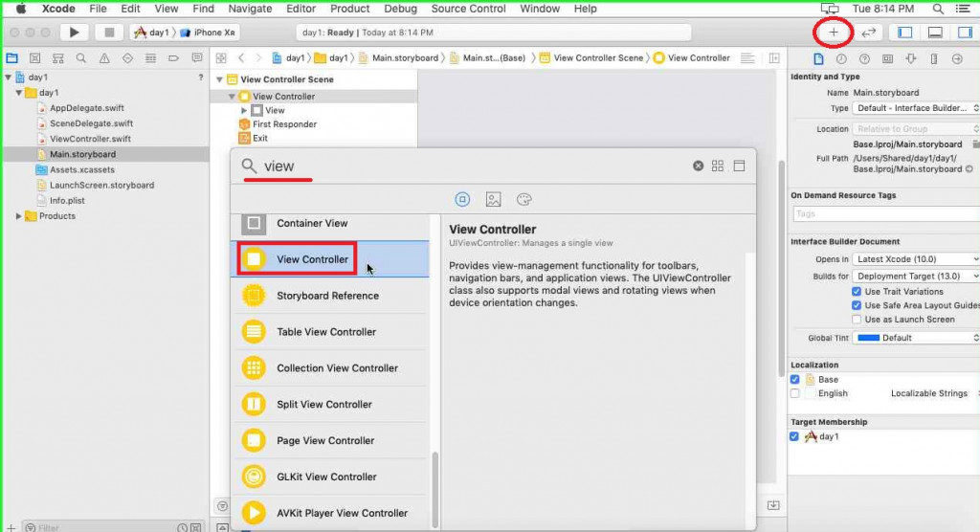Show the history inspector clock icon
980x532 pixels.
pyautogui.click(x=841, y=58)
